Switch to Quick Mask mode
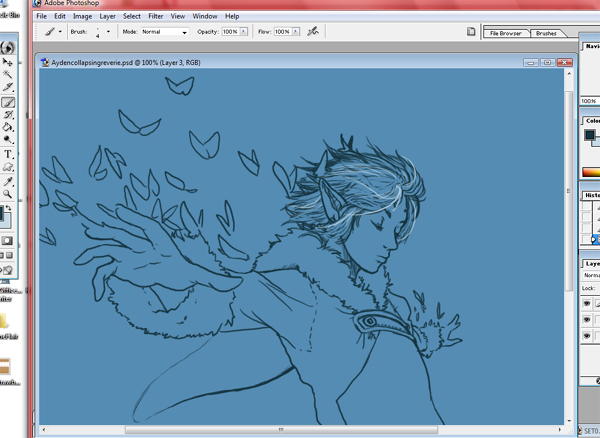The height and width of the screenshot is (438, 600). click(x=7, y=241)
